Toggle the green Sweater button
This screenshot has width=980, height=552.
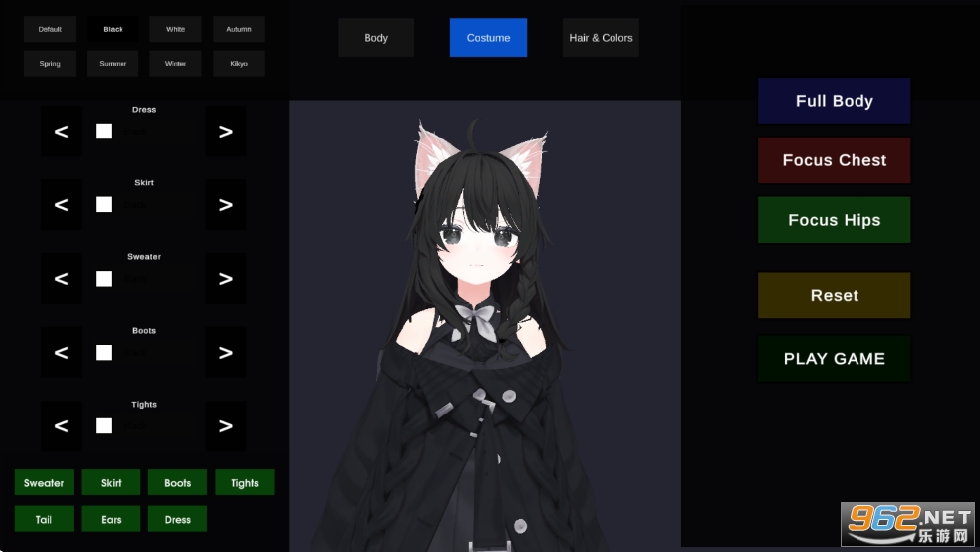point(44,483)
